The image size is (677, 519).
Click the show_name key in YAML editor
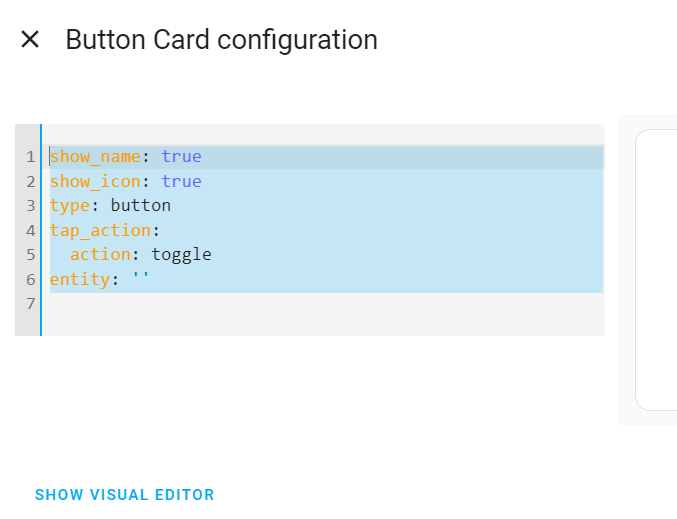pyautogui.click(x=95, y=156)
